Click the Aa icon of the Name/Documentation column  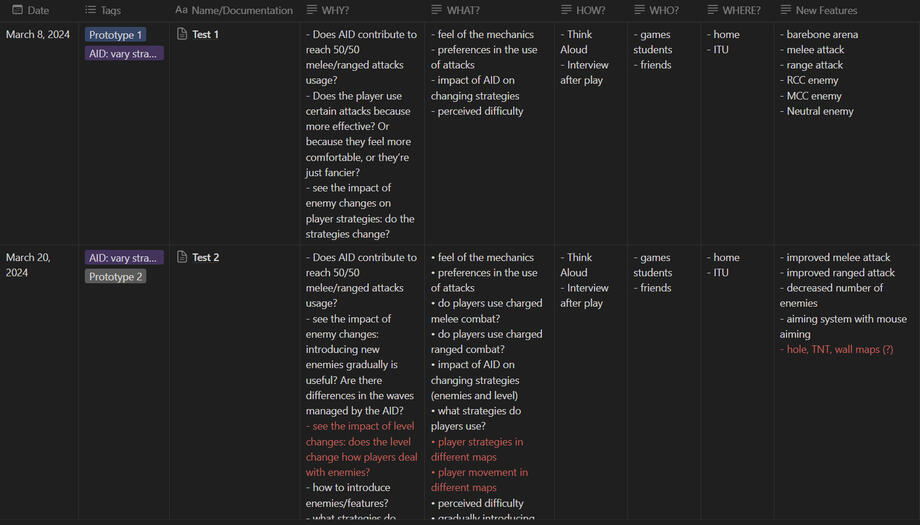point(181,10)
